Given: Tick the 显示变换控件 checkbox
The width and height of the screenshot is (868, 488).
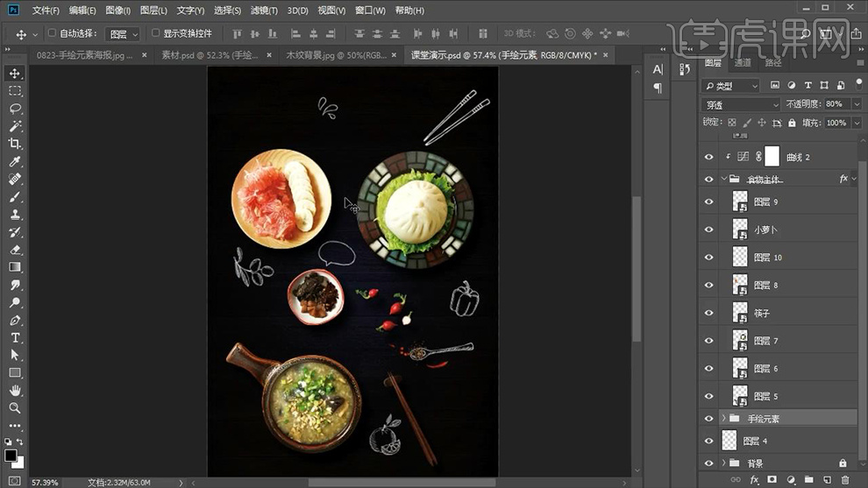Looking at the screenshot, I should tap(156, 33).
